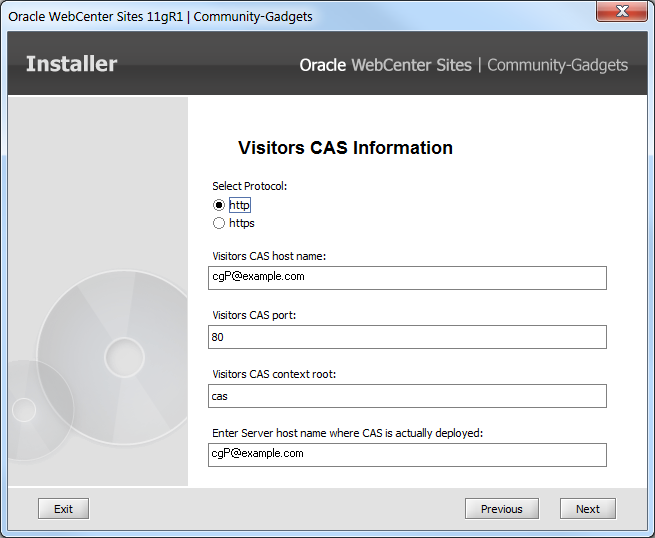Viewport: 655px width, 538px height.
Task: Click the Visitors CAS port label
Action: point(254,315)
